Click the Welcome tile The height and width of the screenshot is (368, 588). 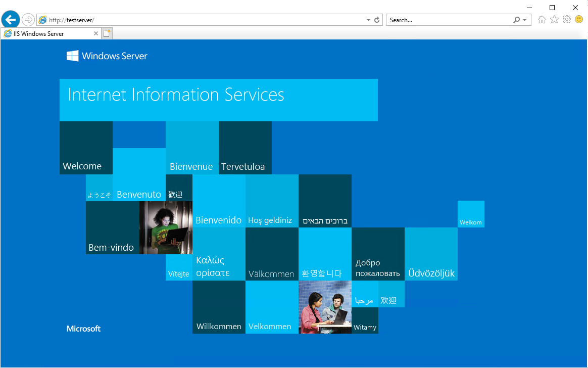pyautogui.click(x=86, y=148)
